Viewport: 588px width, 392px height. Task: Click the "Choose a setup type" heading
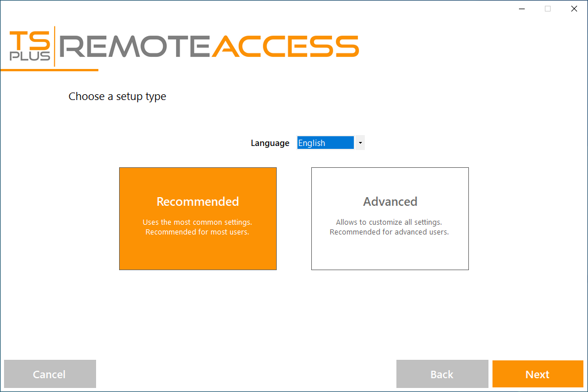[117, 97]
